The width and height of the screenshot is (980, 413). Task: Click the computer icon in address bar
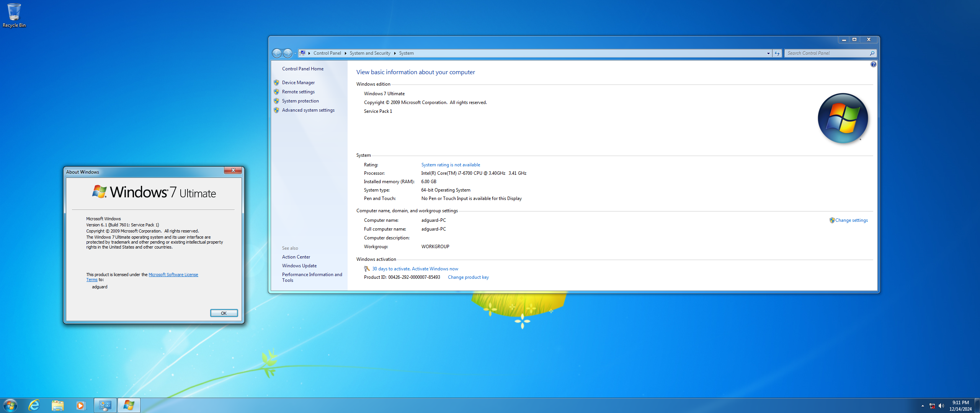302,53
